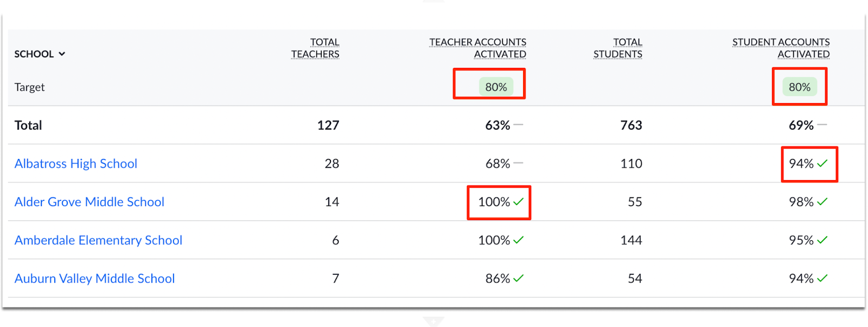This screenshot has width=868, height=327.
Task: Open the Albatross High School link
Action: (76, 164)
